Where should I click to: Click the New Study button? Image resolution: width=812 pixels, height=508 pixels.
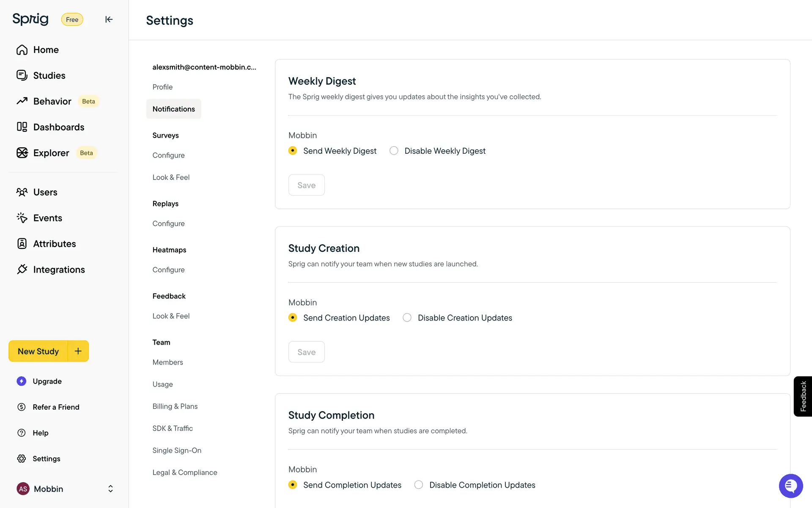coord(38,351)
